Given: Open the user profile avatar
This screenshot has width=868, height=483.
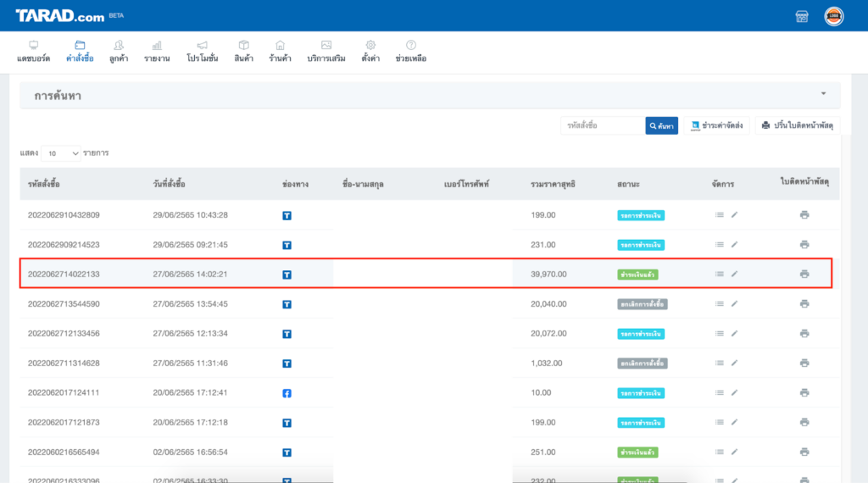Looking at the screenshot, I should (834, 16).
